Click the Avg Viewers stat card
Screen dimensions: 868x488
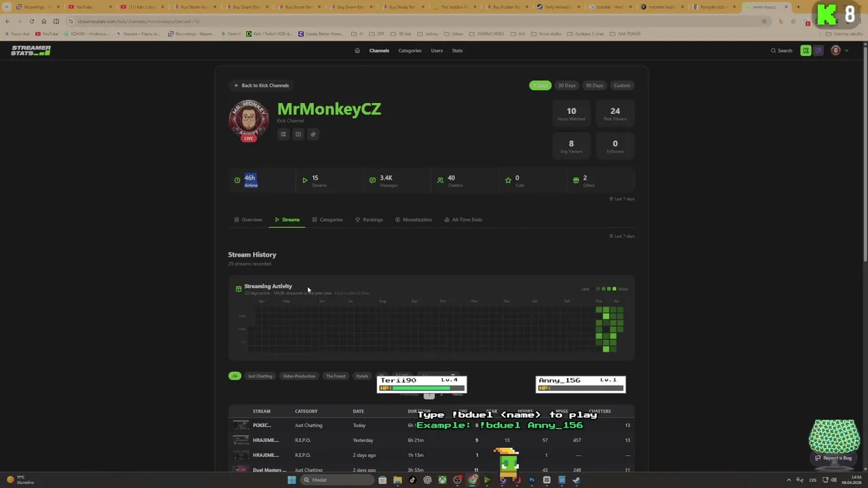pos(571,146)
